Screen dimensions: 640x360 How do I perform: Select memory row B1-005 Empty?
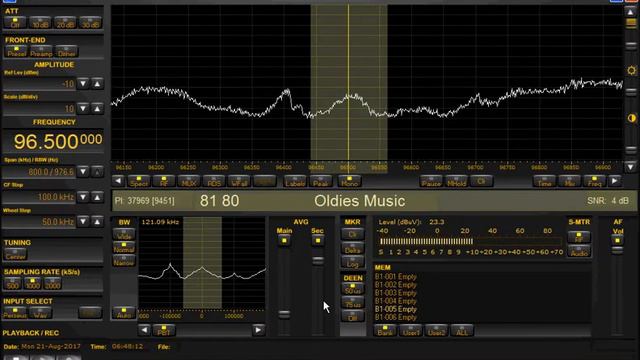396,309
